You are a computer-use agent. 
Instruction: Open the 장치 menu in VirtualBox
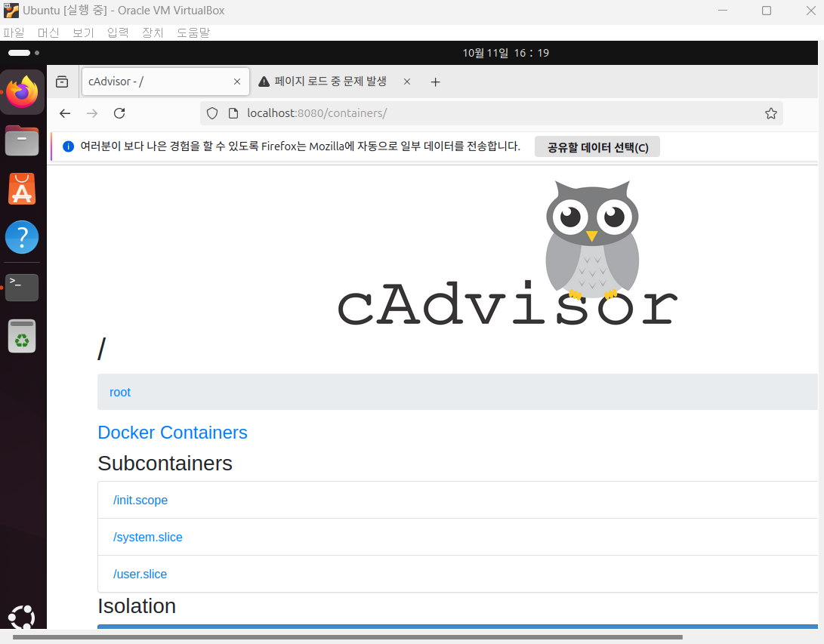pos(153,32)
